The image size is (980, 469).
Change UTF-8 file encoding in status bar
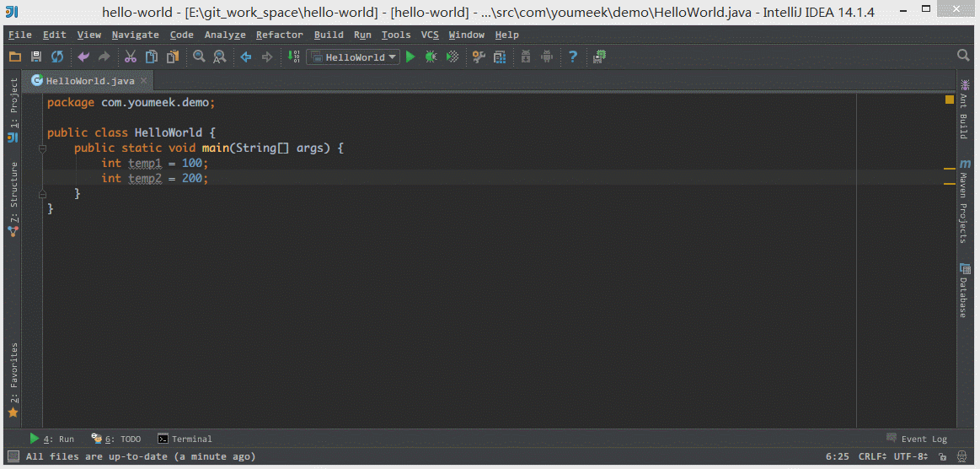(910, 456)
